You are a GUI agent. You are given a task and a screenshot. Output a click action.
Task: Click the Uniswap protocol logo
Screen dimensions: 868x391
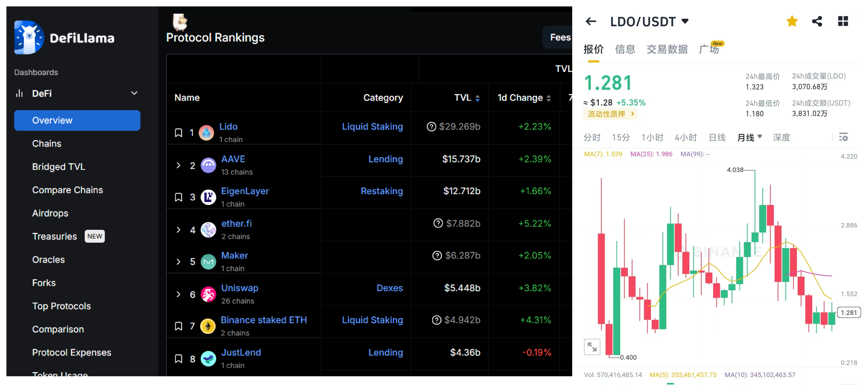click(208, 294)
